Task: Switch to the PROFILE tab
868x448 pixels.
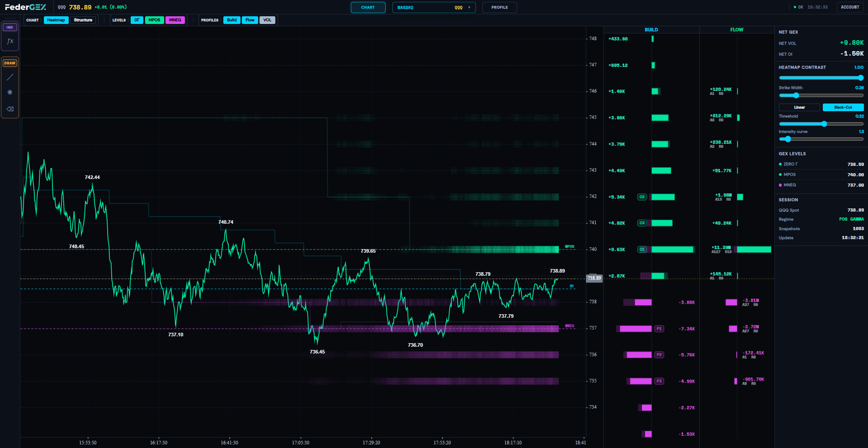Action: pos(500,7)
